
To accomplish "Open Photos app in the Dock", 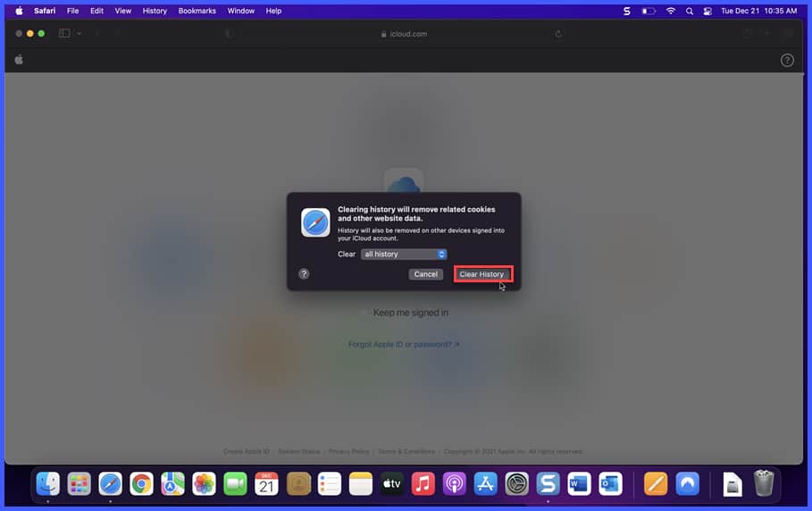I will [x=204, y=483].
